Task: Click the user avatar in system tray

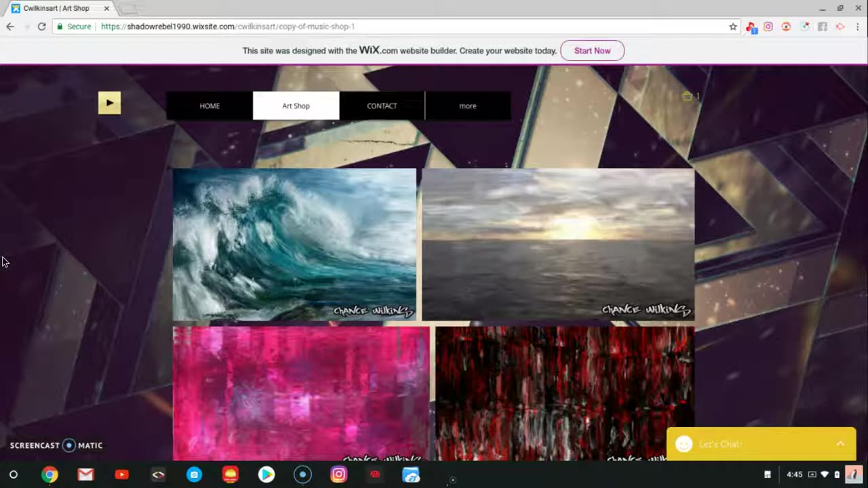Action: 854,474
